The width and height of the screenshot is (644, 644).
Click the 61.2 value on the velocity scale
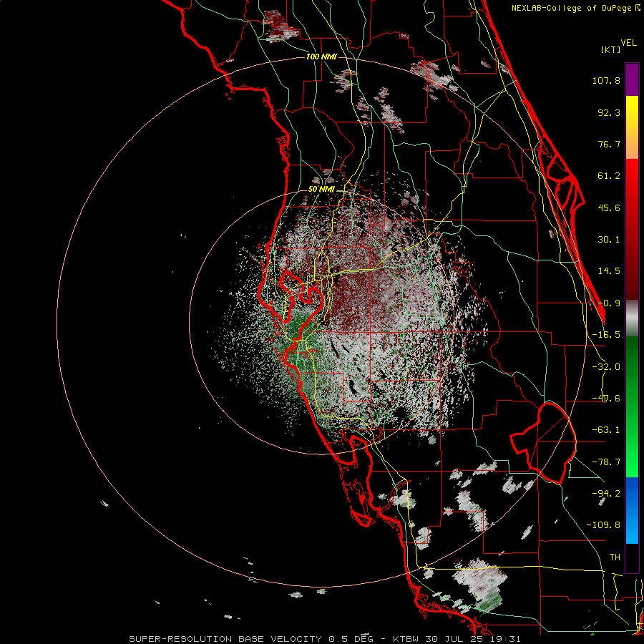pyautogui.click(x=609, y=176)
